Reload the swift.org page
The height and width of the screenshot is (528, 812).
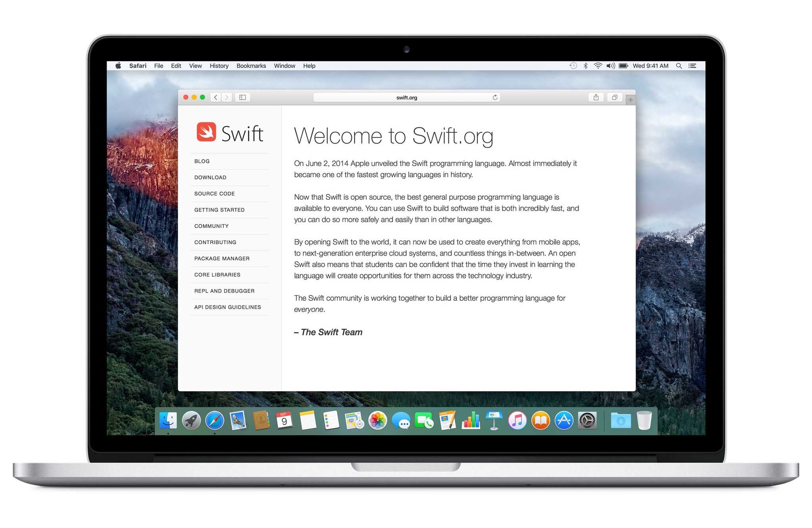click(x=495, y=97)
